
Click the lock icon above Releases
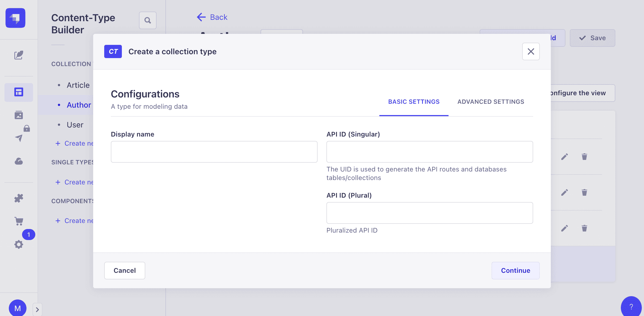pos(27,128)
